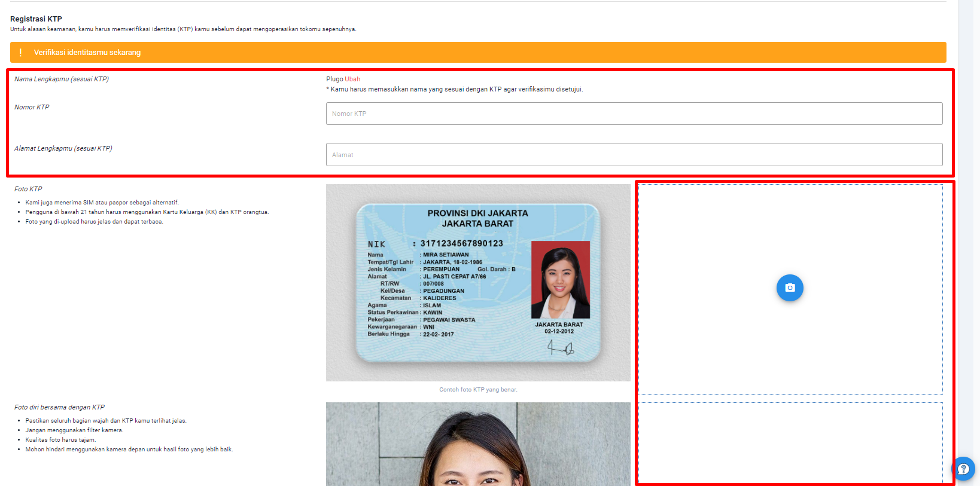The width and height of the screenshot is (980, 486).
Task: Click the Verifikasi identitasmu sekarang banner
Action: coord(478,53)
